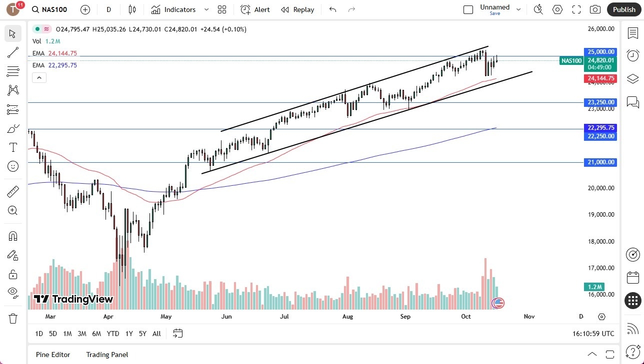
Task: Open the Unnamed layout dropdown
Action: [518, 9]
